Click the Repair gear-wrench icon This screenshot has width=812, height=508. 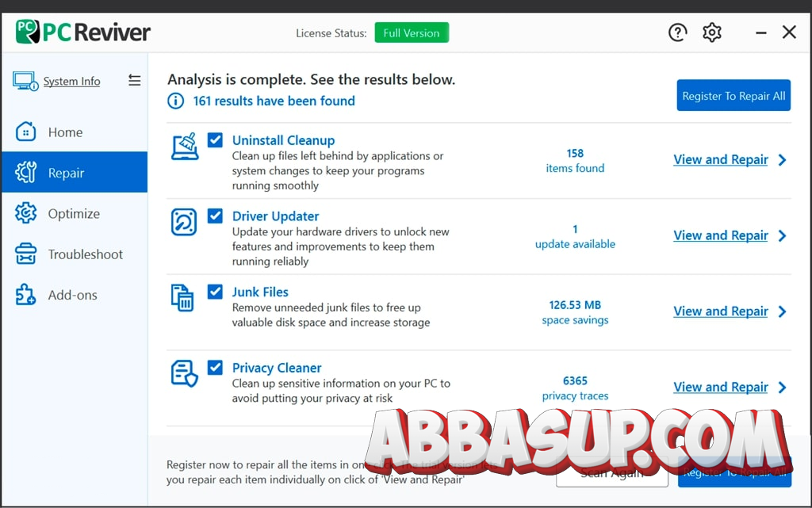coord(26,172)
